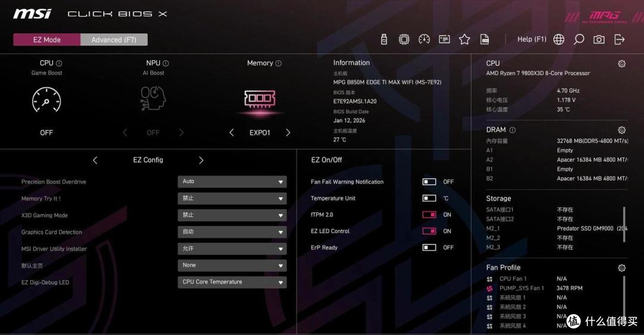This screenshot has height=335, width=644.
Task: Toggle EZ LED Control switch
Action: (429, 231)
